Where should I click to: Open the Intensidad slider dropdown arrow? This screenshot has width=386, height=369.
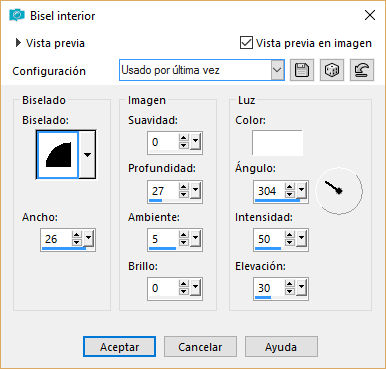coord(301,238)
